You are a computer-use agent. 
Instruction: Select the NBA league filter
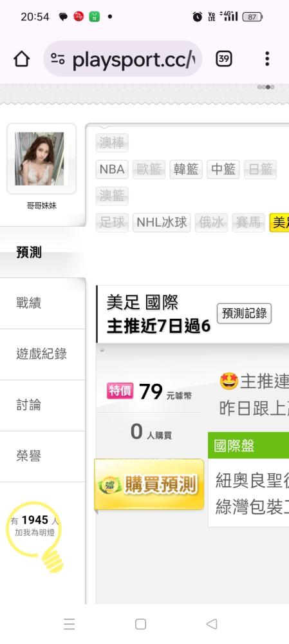[112, 169]
